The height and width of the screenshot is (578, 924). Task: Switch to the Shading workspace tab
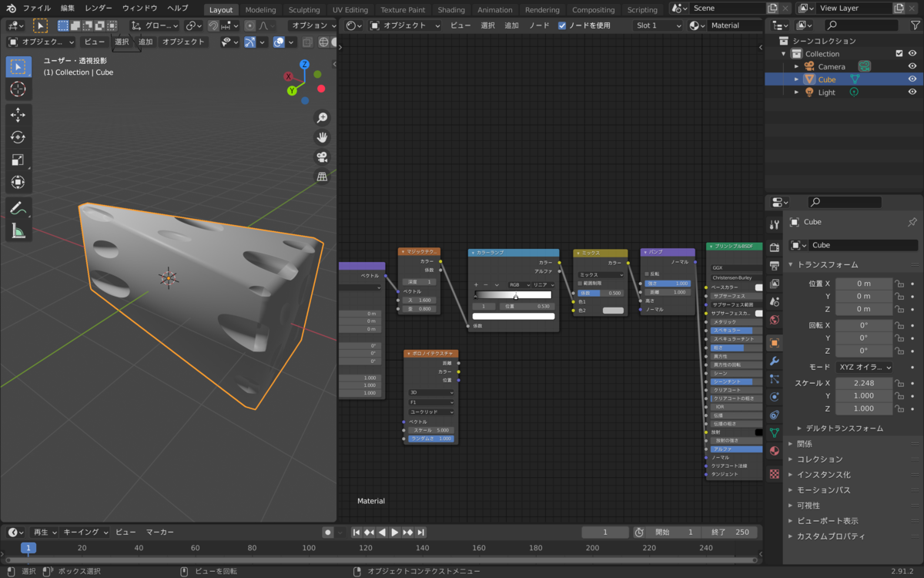tap(451, 10)
